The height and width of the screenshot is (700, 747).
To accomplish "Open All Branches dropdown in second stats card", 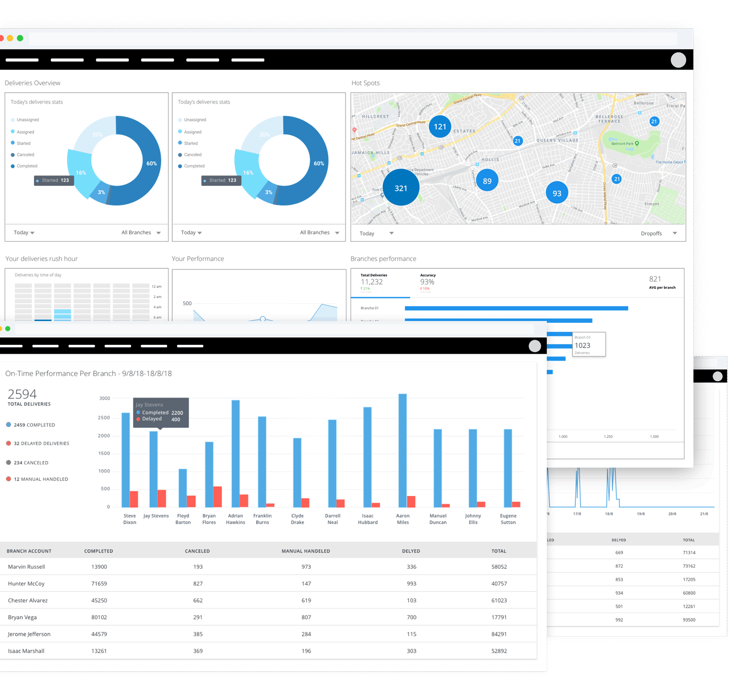I will 319,232.
